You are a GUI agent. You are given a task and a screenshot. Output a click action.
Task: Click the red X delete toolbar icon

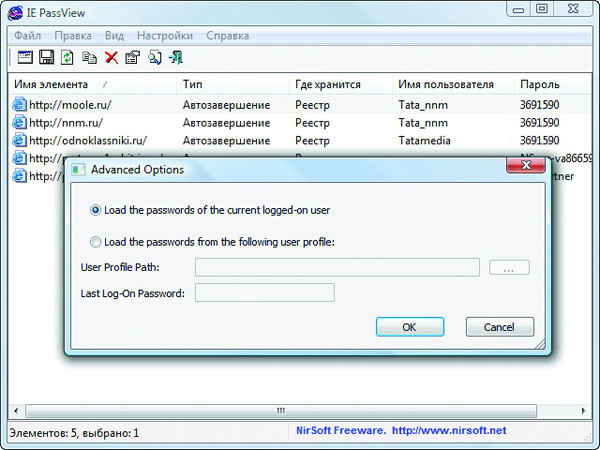pos(111,58)
